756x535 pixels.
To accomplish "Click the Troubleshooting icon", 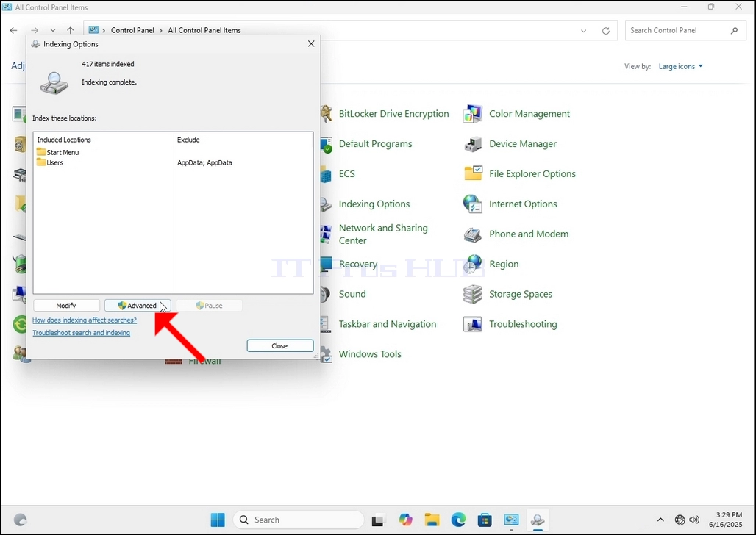I will tap(472, 324).
